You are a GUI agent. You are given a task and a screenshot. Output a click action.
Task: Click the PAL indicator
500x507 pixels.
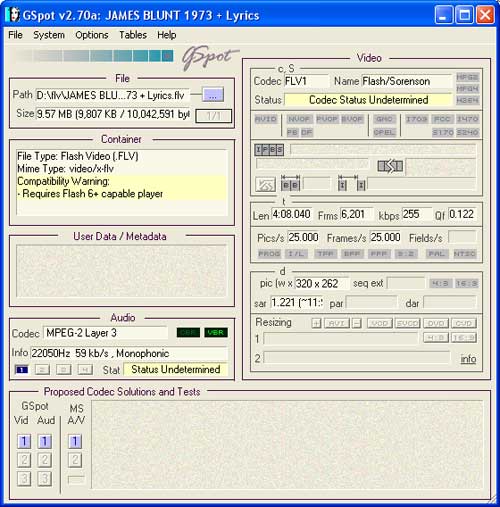[437, 254]
